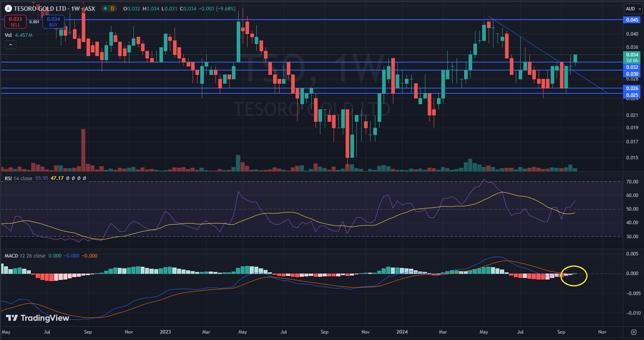644x340 pixels.
Task: Click the orange D delayed-data badge
Action: [x=113, y=8]
